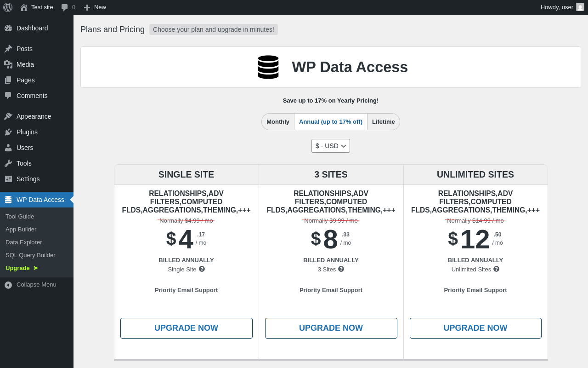Click the Normally $9.99 / mo text
The height and width of the screenshot is (368, 588).
pyautogui.click(x=331, y=221)
